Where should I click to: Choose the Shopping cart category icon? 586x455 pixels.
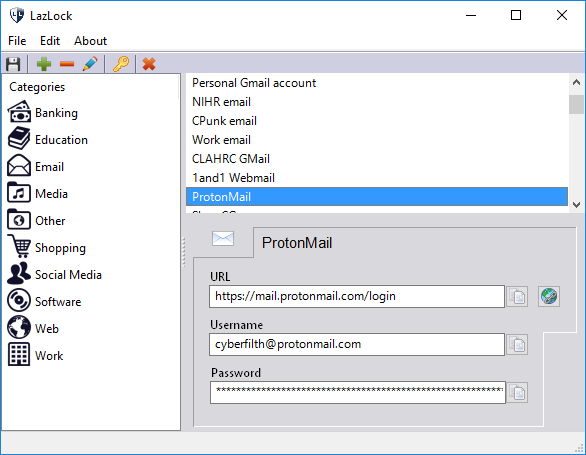(x=19, y=246)
